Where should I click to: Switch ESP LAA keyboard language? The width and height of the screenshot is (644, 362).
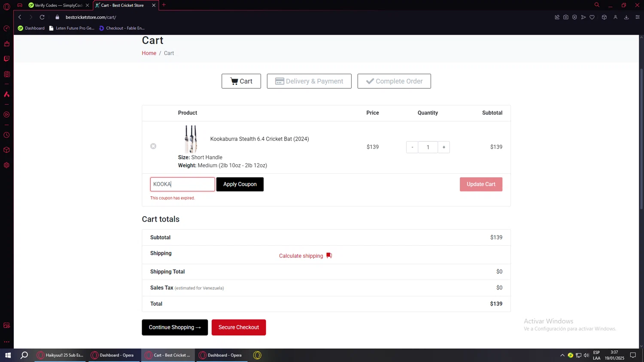(x=597, y=355)
